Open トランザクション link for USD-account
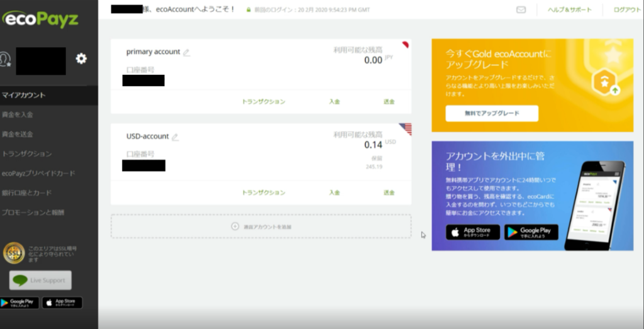The width and height of the screenshot is (644, 329). (264, 192)
